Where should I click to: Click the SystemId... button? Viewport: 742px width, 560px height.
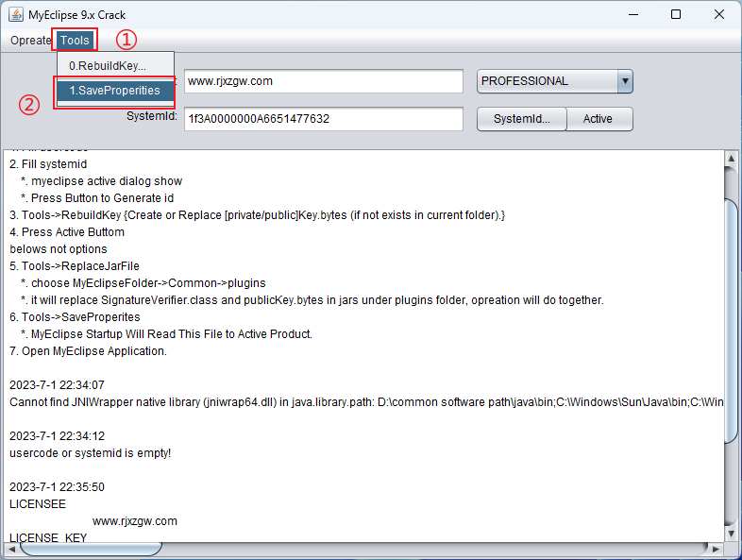(521, 119)
